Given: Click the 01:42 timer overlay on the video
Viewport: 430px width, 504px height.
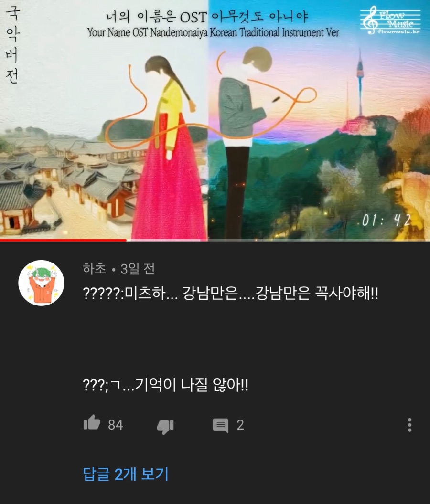Looking at the screenshot, I should coord(386,220).
